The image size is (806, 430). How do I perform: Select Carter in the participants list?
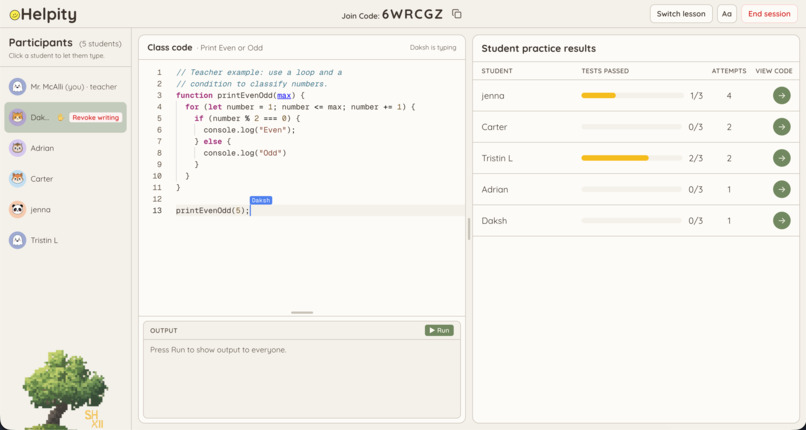pyautogui.click(x=65, y=179)
